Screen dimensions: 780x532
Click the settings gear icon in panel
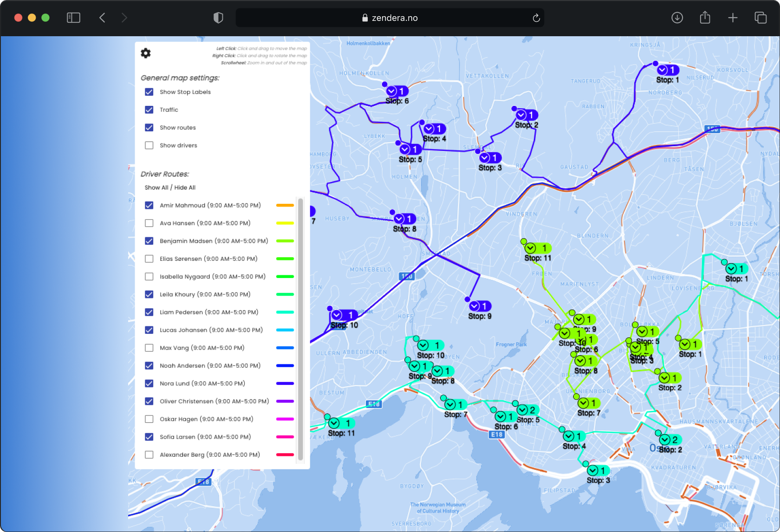pyautogui.click(x=146, y=53)
